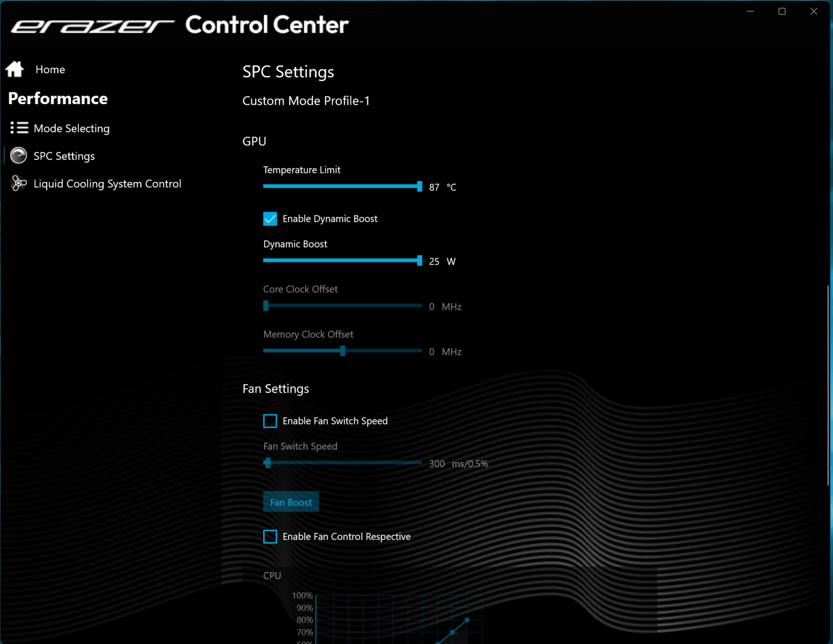Click the GPU Temperature Limit slider handle

[419, 186]
